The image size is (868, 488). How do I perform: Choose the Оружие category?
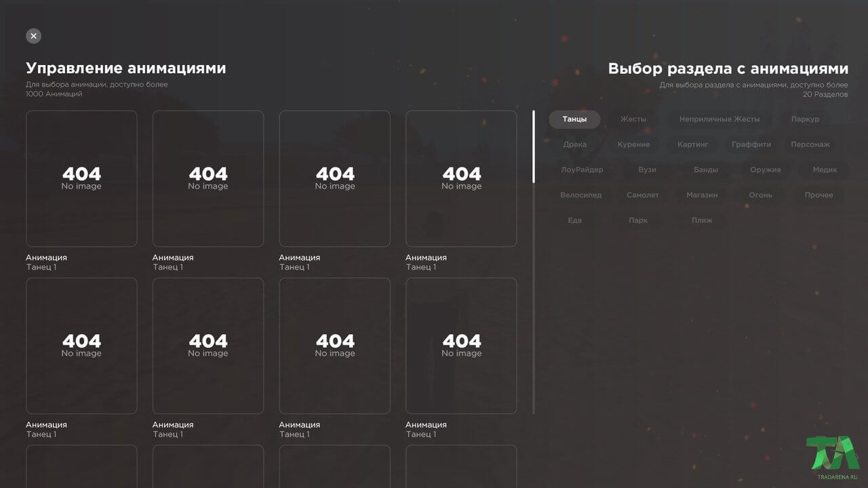tap(766, 169)
